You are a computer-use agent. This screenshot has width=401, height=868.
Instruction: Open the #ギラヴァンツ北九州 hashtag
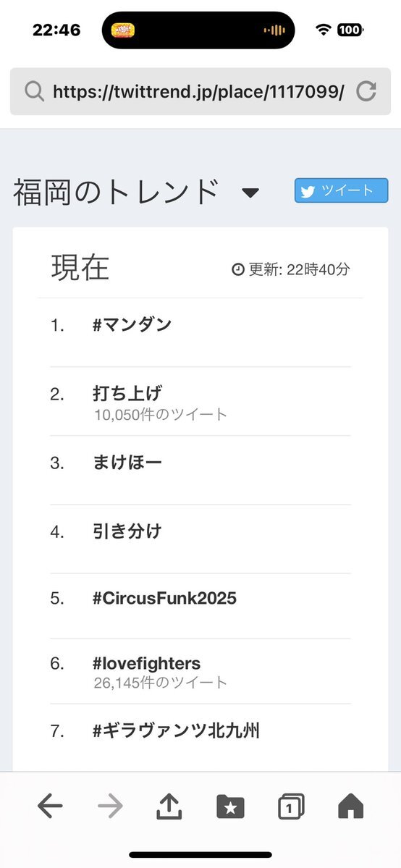pos(176,731)
